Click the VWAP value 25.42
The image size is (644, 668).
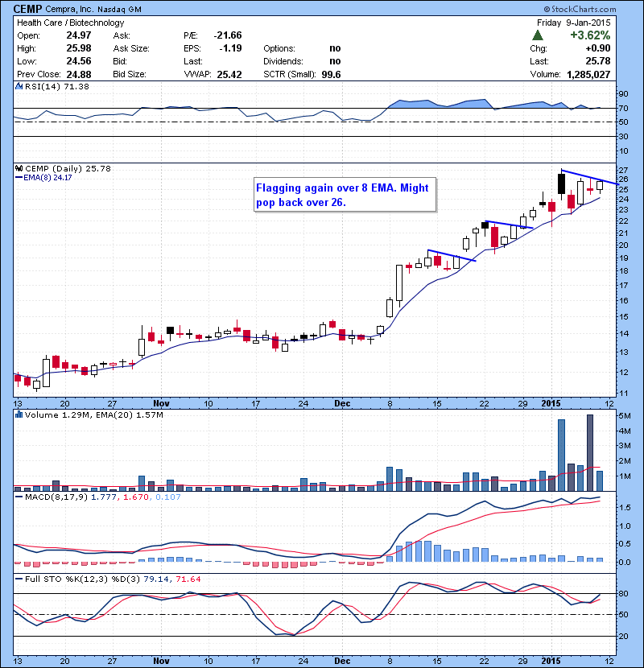tap(229, 75)
